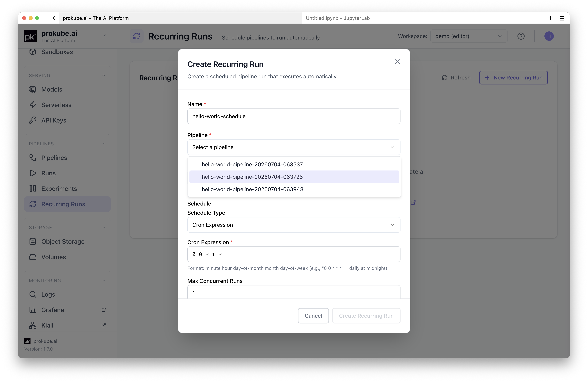The height and width of the screenshot is (382, 588).
Task: Toggle the Select a pipeline dropdown
Action: pos(294,147)
